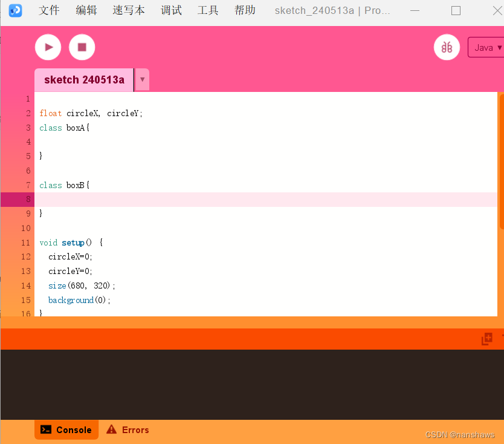
Task: Toggle the debugger butterfly icon
Action: click(447, 47)
